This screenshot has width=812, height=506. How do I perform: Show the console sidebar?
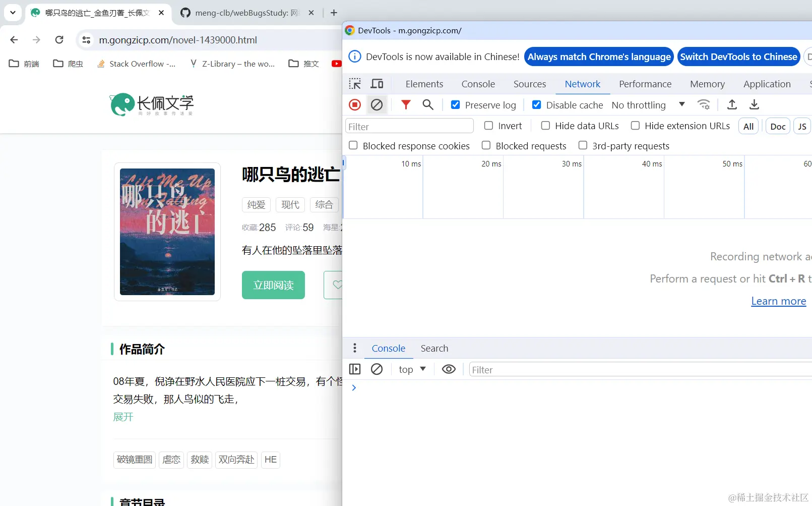click(x=355, y=369)
